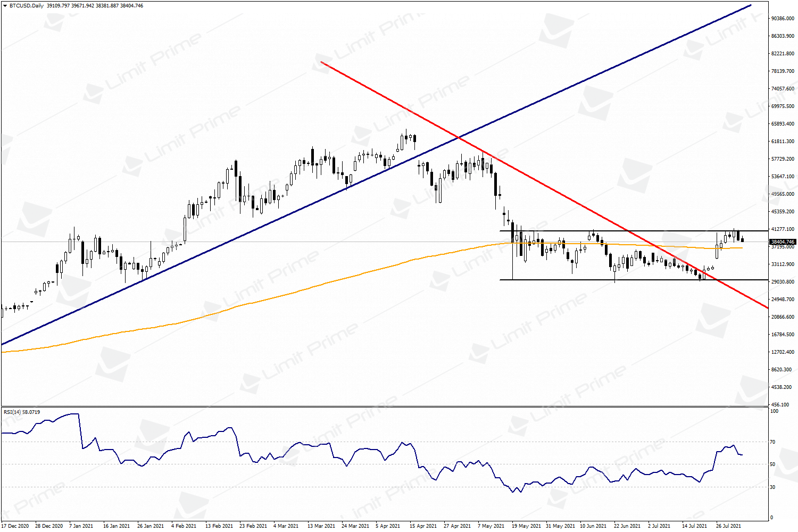The width and height of the screenshot is (798, 532).
Task: Click the 5 Apr 2021 date label
Action: [388, 526]
